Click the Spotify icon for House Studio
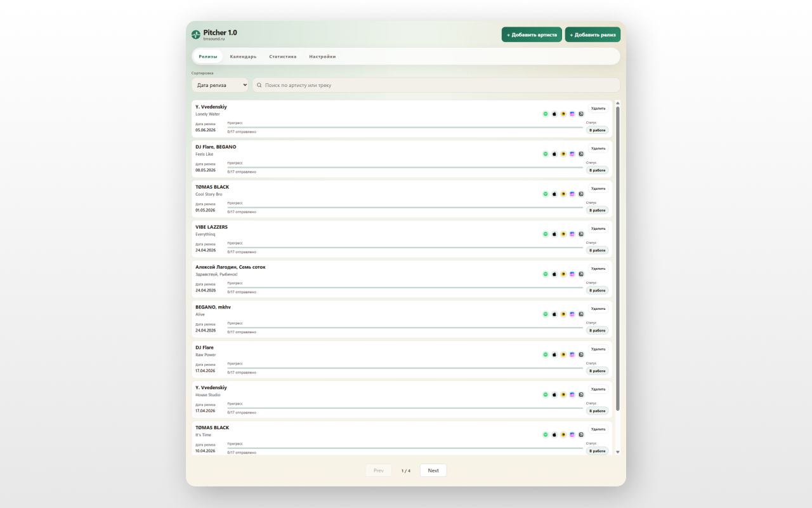Screen dimensions: 812x508 click(x=545, y=394)
